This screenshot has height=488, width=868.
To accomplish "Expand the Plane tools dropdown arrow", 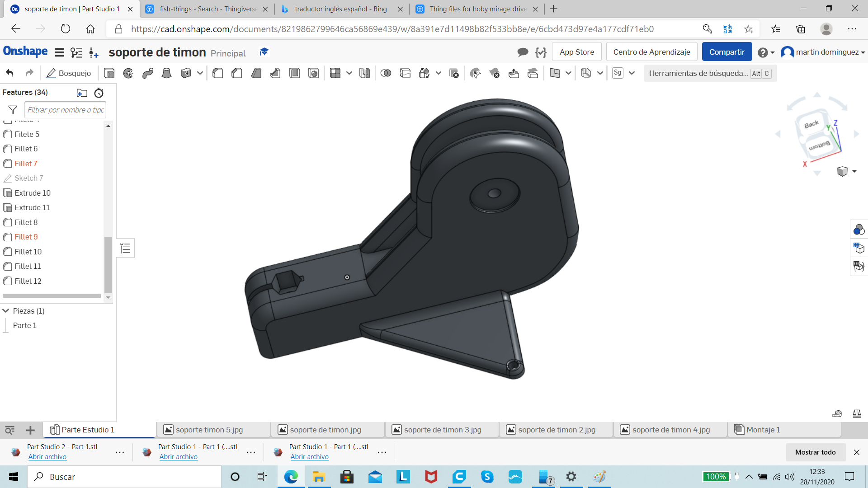I will point(568,73).
